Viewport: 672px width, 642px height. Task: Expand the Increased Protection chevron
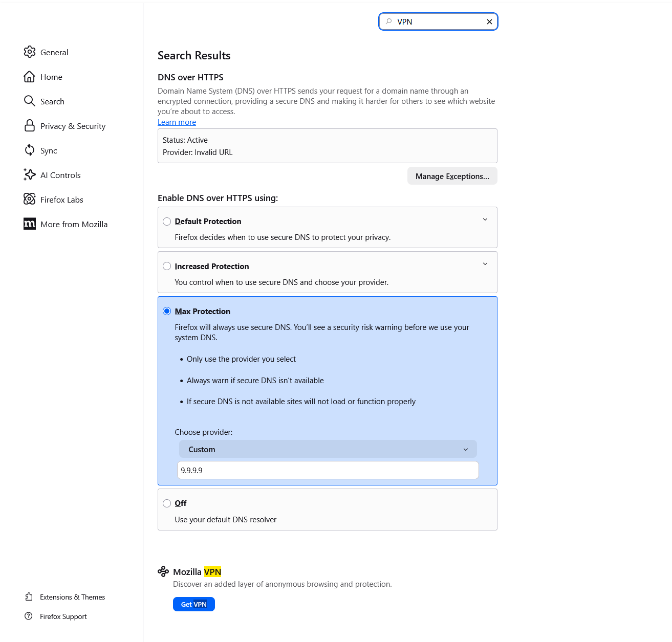[x=485, y=264]
